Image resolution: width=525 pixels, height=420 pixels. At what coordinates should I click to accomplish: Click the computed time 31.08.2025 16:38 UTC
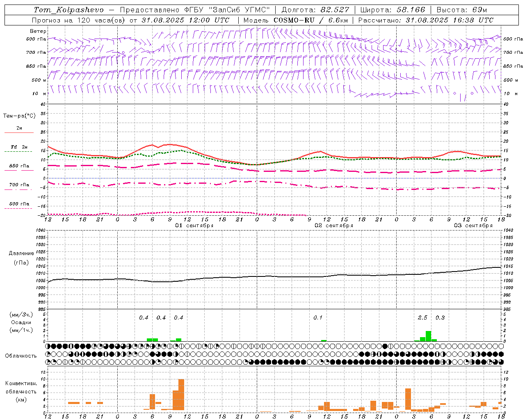coord(450,20)
